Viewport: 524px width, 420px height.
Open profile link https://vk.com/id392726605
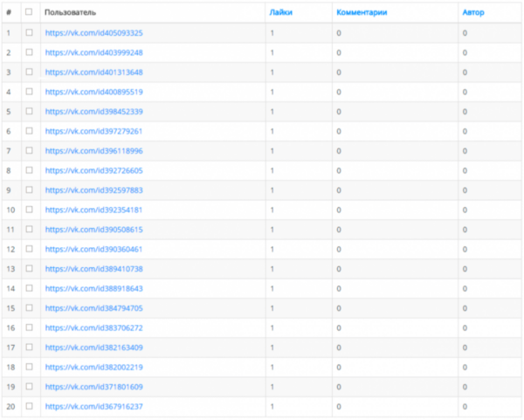(94, 171)
